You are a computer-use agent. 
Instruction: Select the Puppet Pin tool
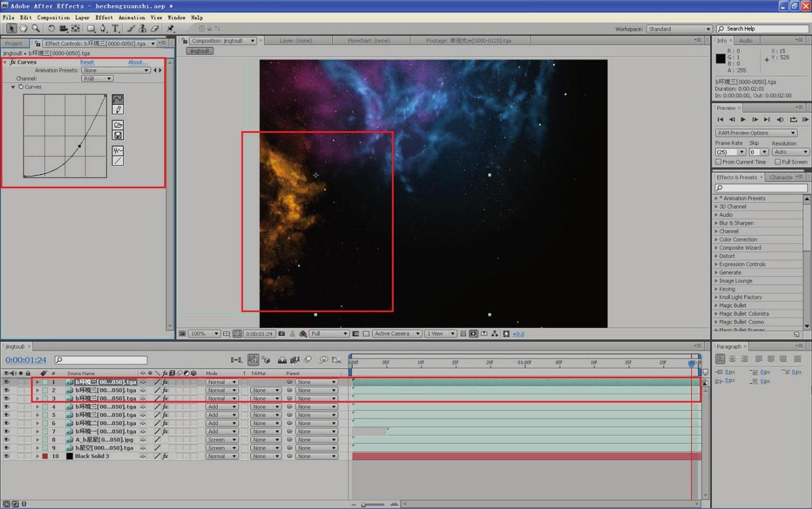(x=170, y=28)
